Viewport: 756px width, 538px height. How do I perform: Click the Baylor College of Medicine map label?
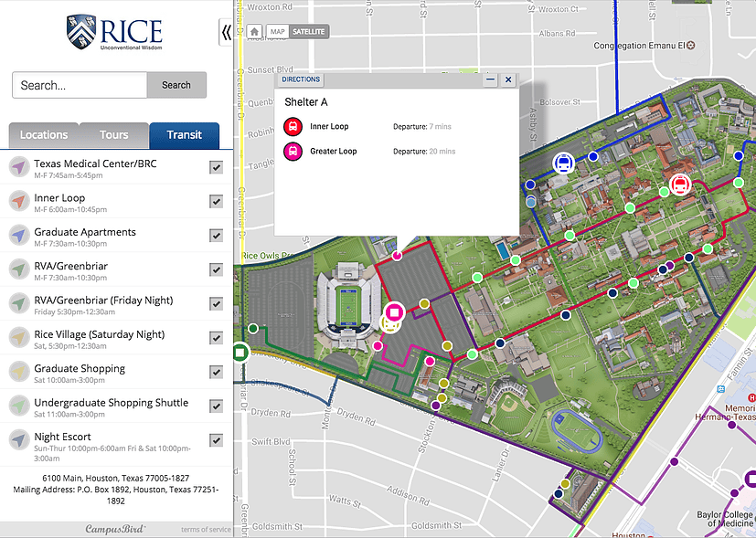[x=725, y=519]
